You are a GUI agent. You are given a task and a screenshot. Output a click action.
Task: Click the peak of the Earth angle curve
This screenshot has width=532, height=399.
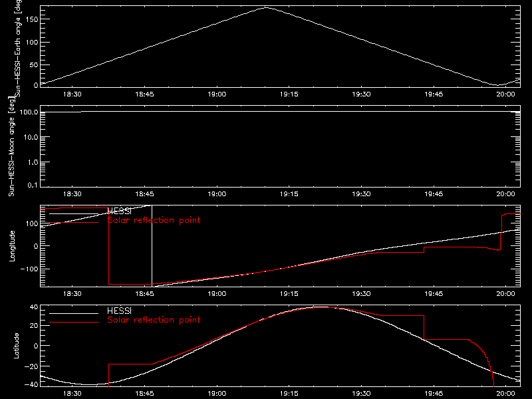click(x=267, y=7)
